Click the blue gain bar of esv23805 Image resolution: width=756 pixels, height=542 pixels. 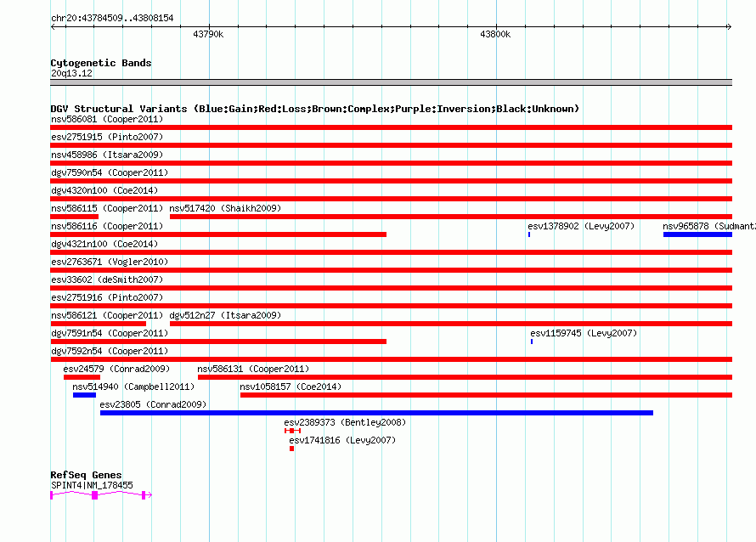coord(376,413)
